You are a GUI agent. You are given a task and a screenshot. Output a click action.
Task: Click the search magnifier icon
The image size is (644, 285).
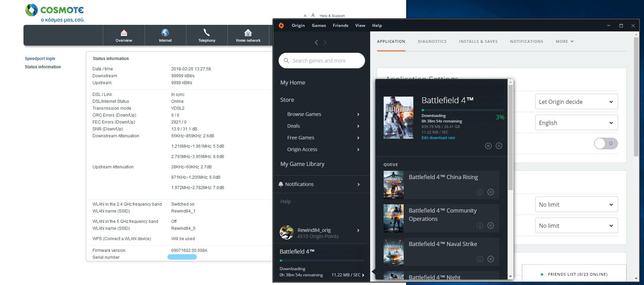[286, 61]
